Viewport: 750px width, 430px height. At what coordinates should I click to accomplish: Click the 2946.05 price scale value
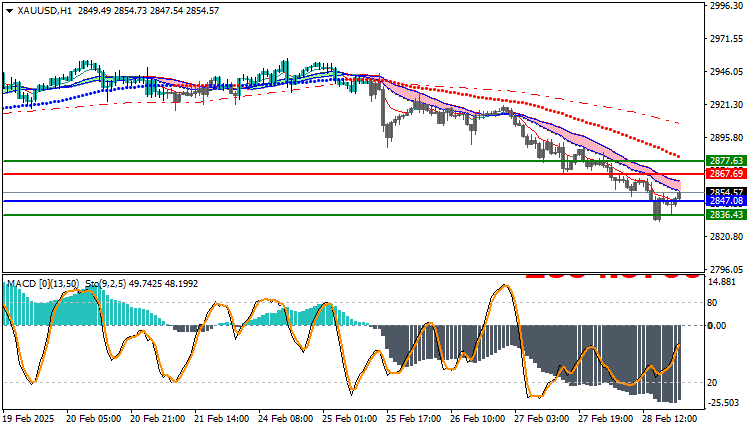point(727,71)
